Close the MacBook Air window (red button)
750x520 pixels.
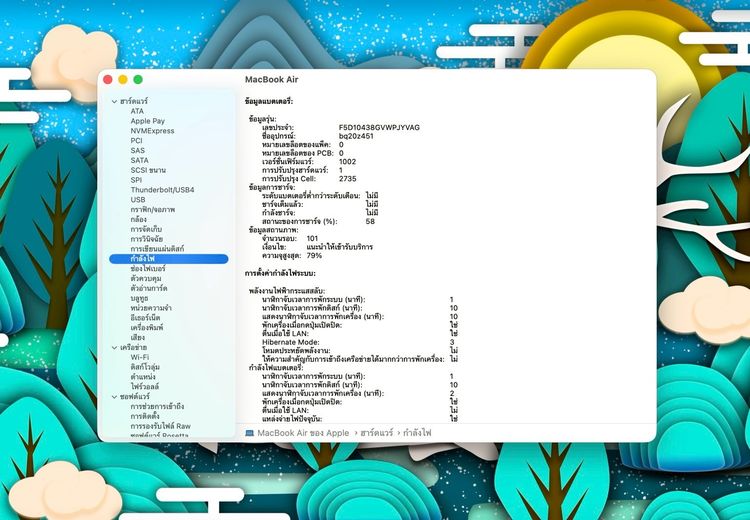pos(108,79)
